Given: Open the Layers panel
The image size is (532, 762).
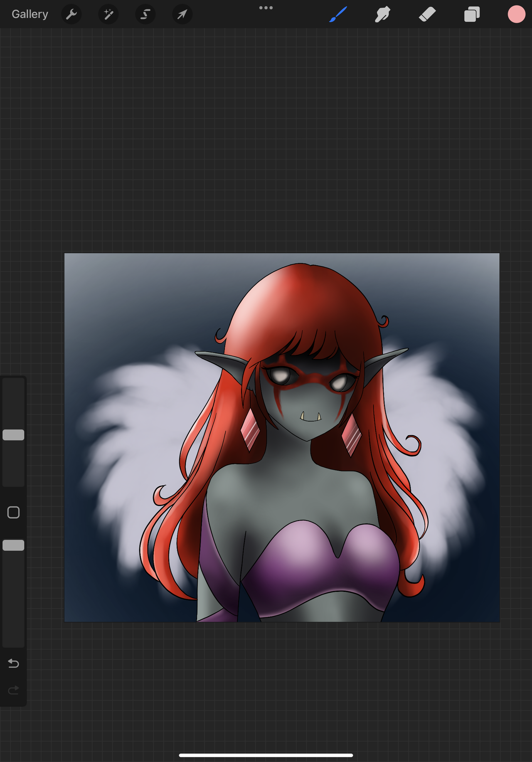Looking at the screenshot, I should click(472, 14).
